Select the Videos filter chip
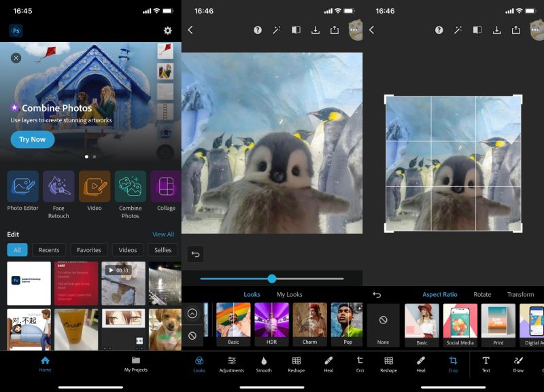This screenshot has height=392, width=544. pos(128,250)
